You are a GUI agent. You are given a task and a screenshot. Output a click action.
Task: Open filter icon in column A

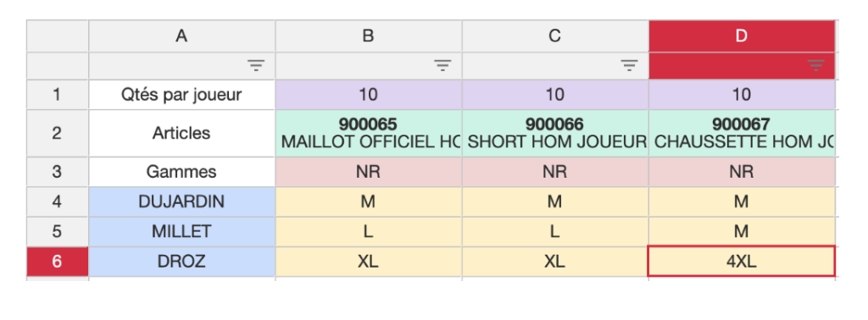255,66
